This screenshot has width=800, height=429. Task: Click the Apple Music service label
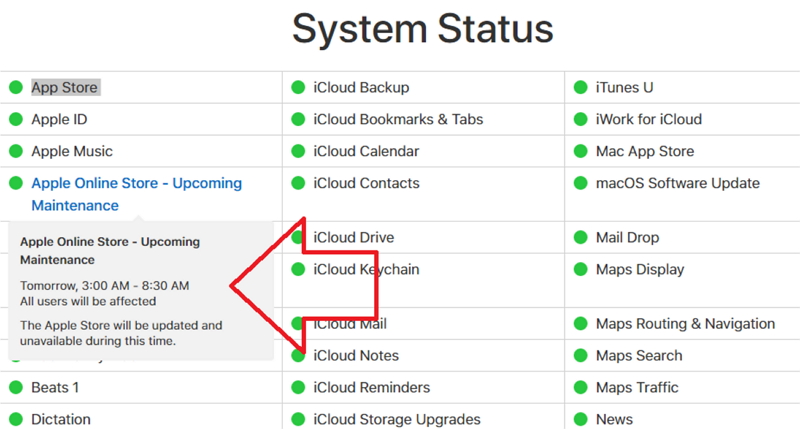(x=72, y=152)
